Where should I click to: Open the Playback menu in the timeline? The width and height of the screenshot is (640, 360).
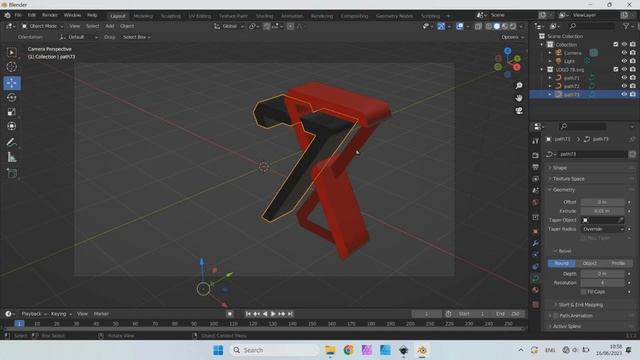pos(34,314)
